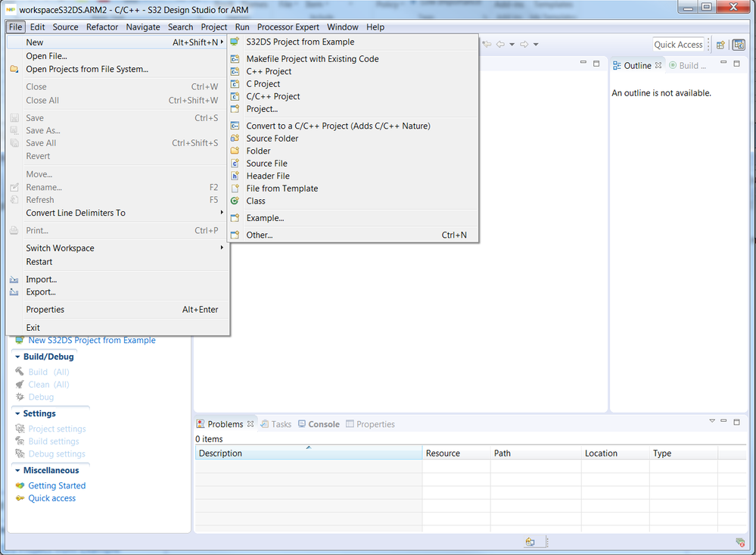Open the Processor Expert menu
The height and width of the screenshot is (555, 756).
(x=288, y=27)
